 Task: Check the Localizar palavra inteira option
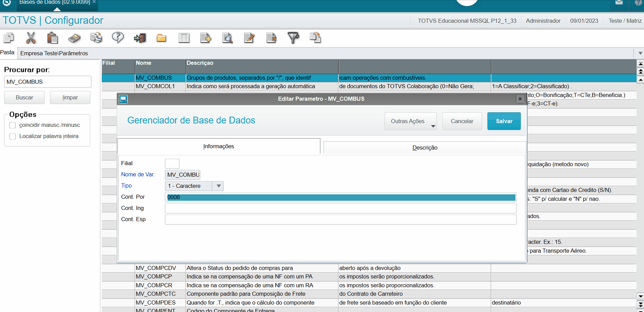(x=13, y=136)
